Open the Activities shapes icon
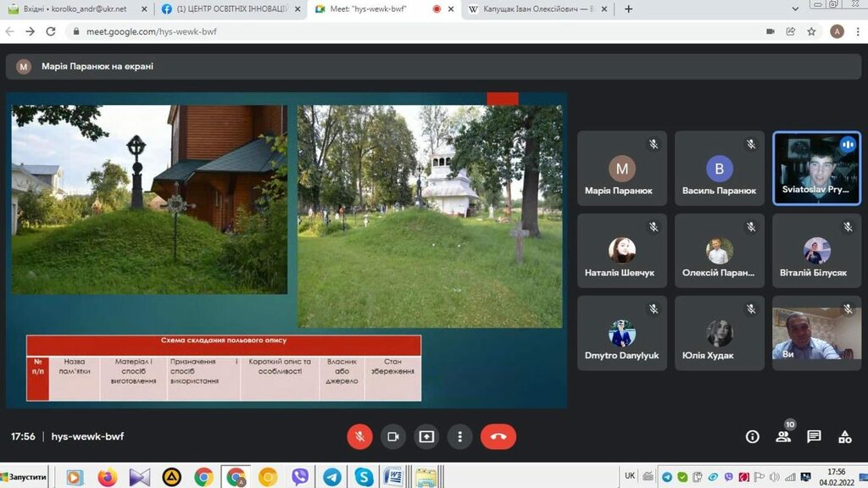868x488 pixels. [844, 436]
